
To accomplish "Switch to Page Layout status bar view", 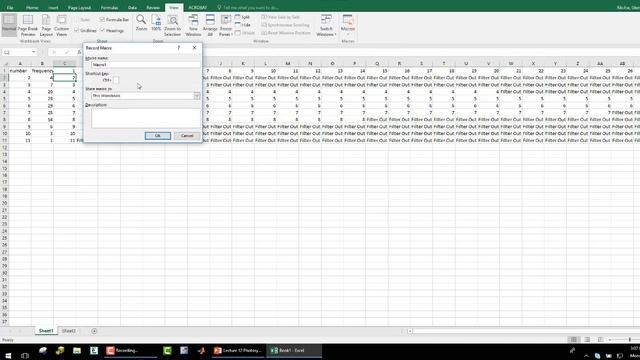I will [x=587, y=340].
